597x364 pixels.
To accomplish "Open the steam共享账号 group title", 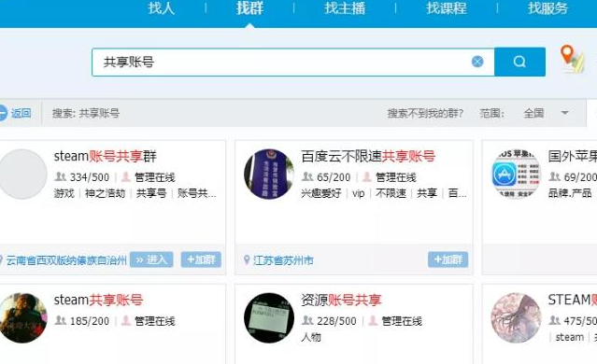I will click(98, 300).
